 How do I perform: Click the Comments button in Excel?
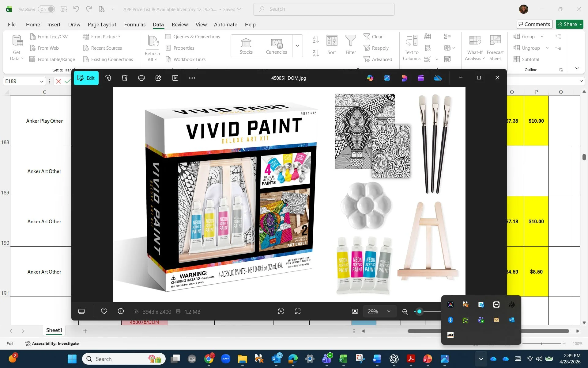click(x=534, y=24)
